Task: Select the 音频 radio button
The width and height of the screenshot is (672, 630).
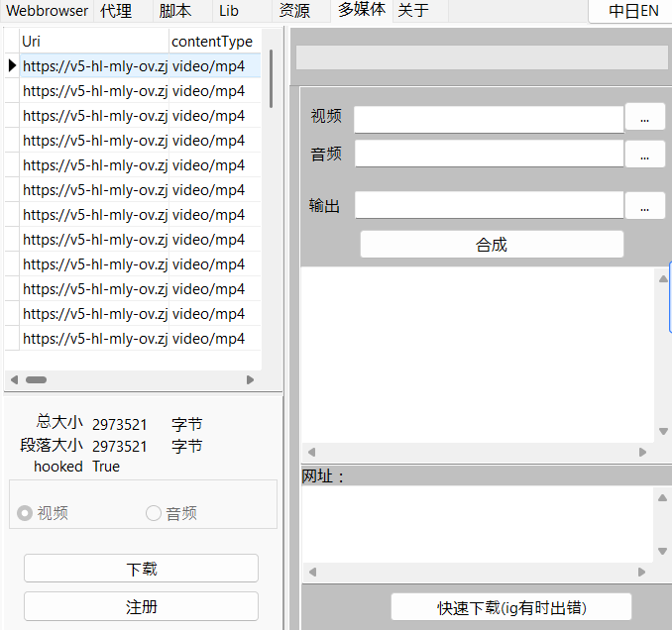Action: 154,513
